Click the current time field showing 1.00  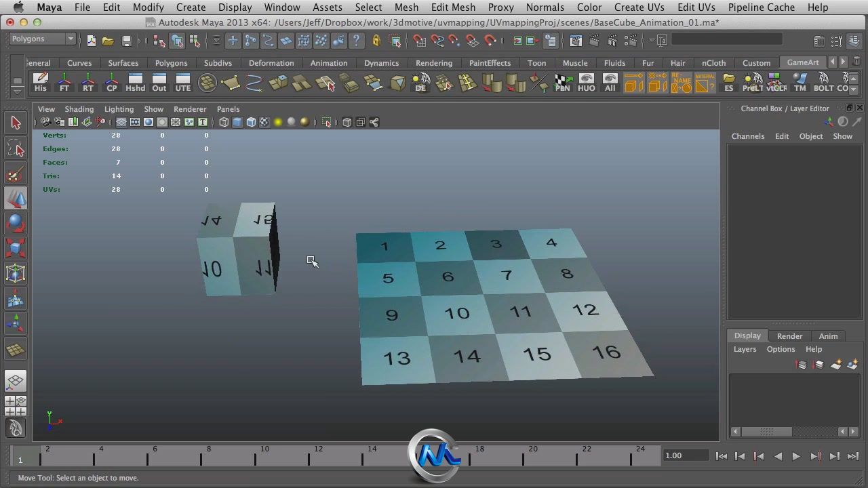[x=686, y=455]
